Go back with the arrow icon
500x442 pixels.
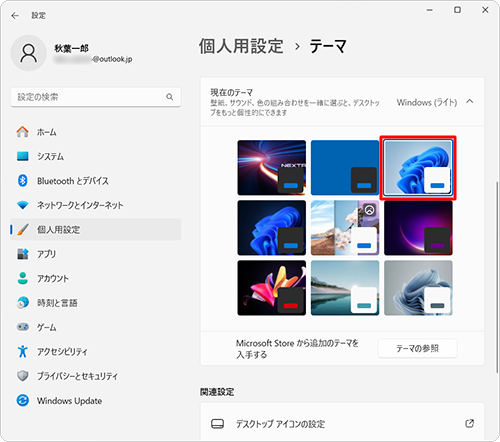click(15, 15)
